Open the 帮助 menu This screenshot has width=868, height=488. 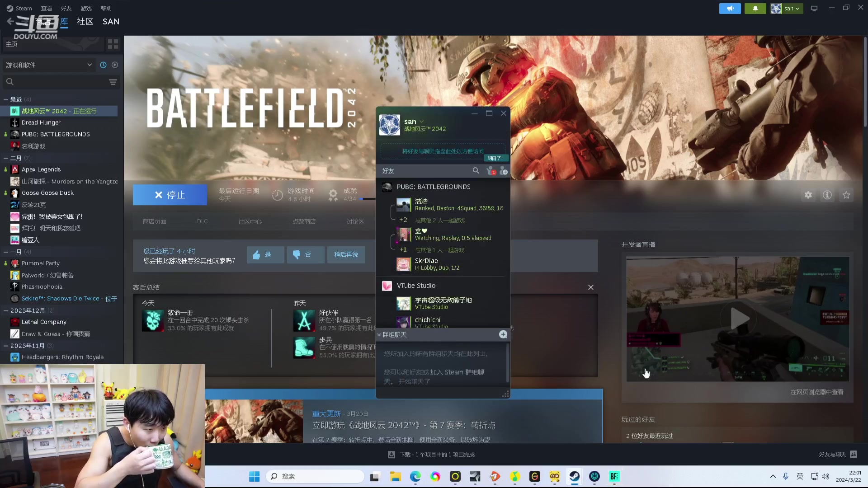106,8
